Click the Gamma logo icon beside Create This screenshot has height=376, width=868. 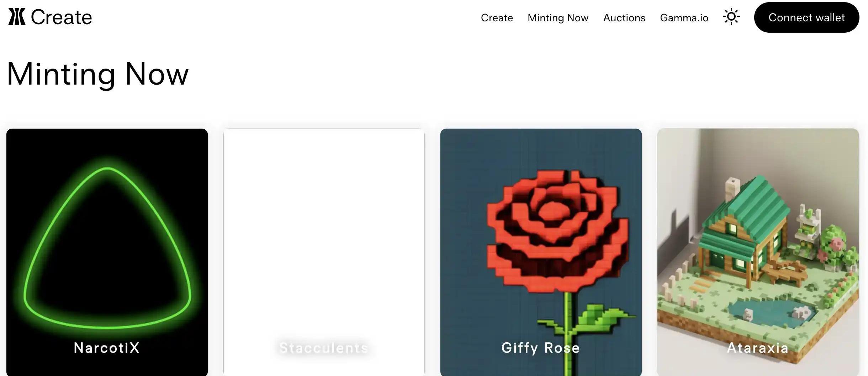point(17,17)
